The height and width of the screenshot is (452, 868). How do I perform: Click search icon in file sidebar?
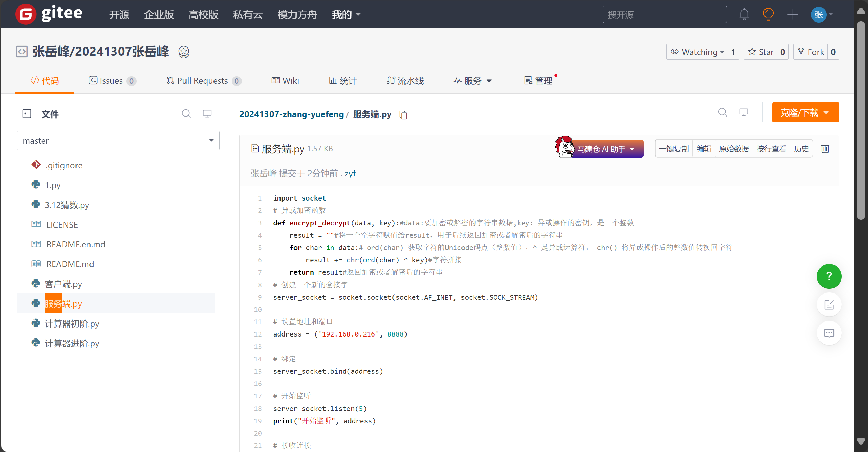[186, 113]
